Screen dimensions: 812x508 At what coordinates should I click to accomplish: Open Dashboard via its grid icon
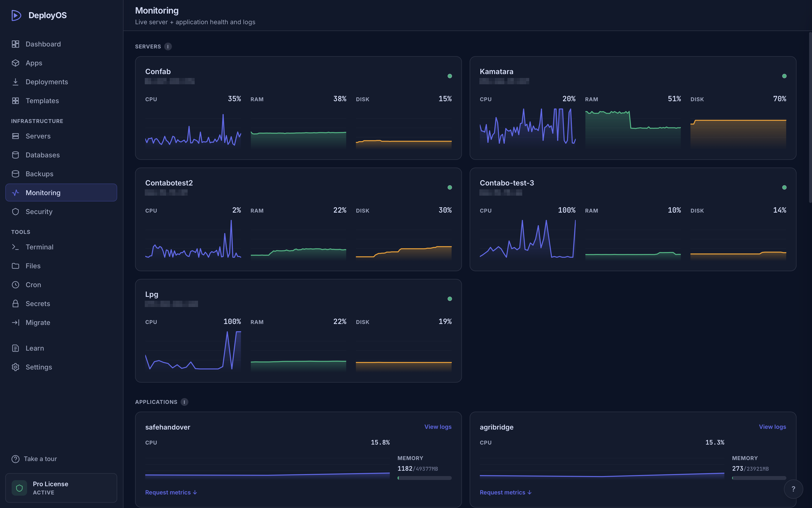point(15,44)
